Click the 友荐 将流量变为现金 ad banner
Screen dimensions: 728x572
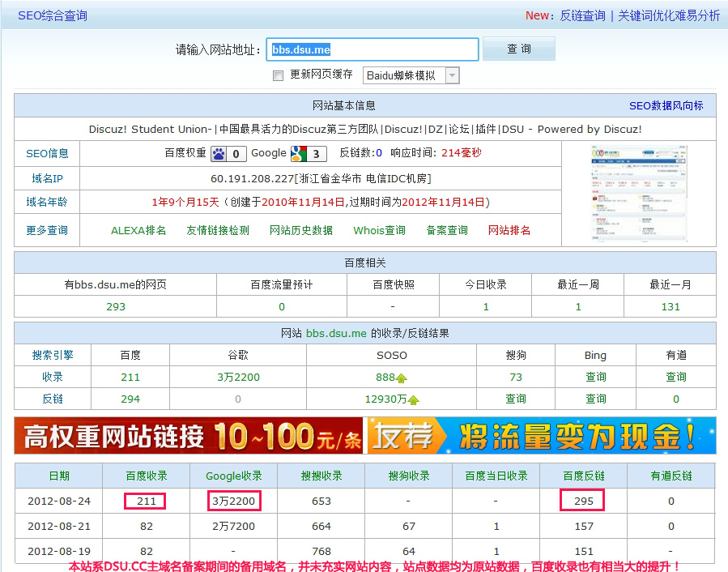tap(542, 435)
